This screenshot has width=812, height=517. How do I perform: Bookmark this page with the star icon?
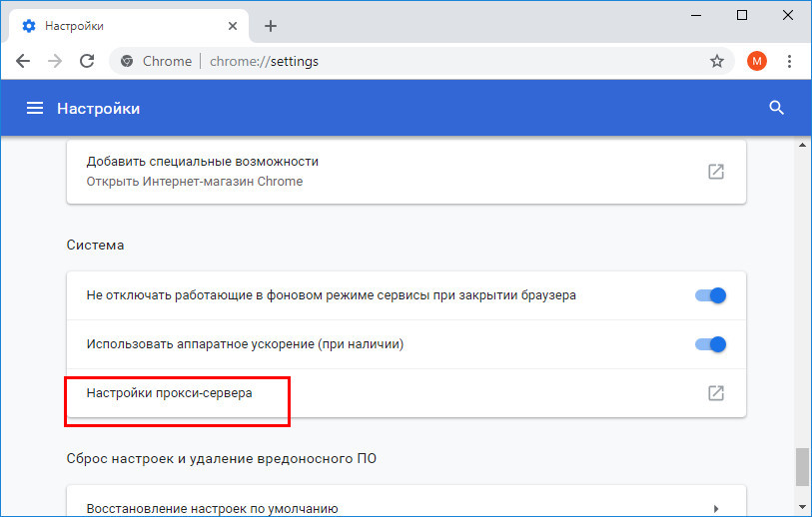coord(717,61)
